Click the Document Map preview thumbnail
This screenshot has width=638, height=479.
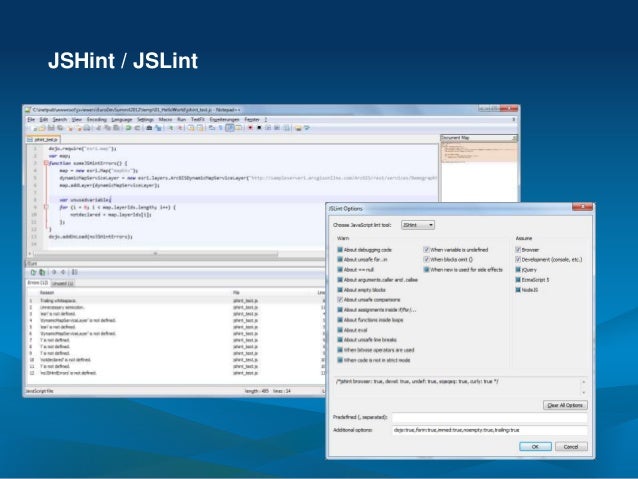(x=479, y=152)
